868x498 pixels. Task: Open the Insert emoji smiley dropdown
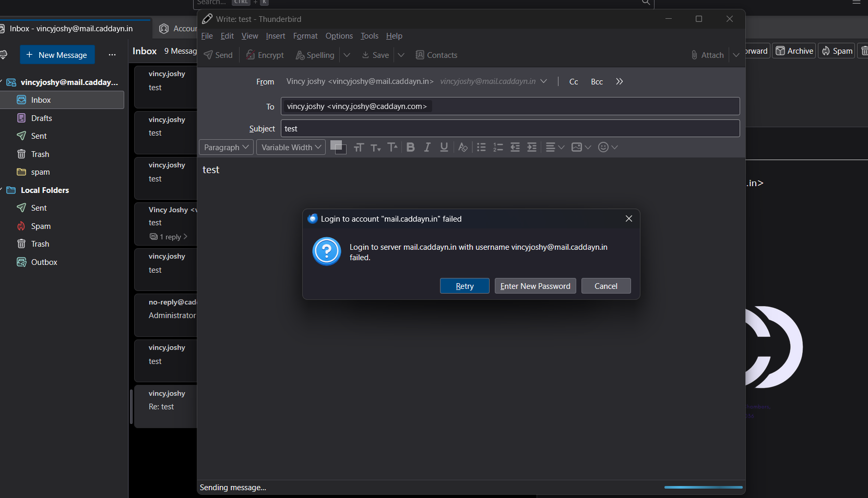pyautogui.click(x=608, y=148)
